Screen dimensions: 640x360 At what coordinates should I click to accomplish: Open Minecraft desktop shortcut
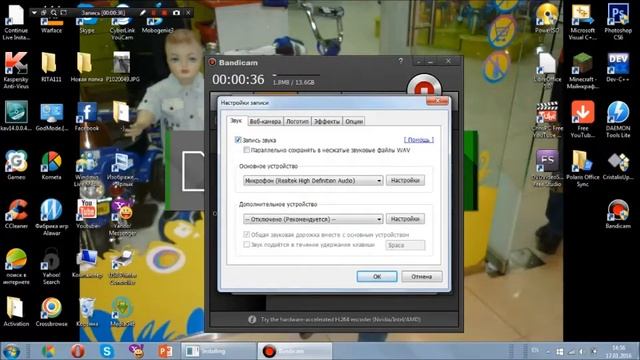[582, 70]
